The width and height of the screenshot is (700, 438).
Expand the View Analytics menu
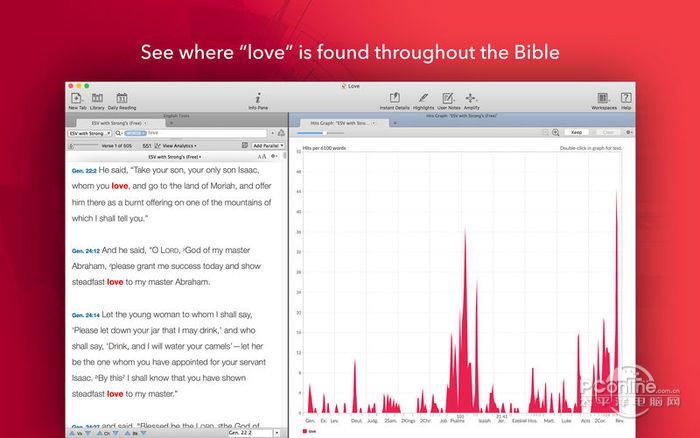coord(179,146)
